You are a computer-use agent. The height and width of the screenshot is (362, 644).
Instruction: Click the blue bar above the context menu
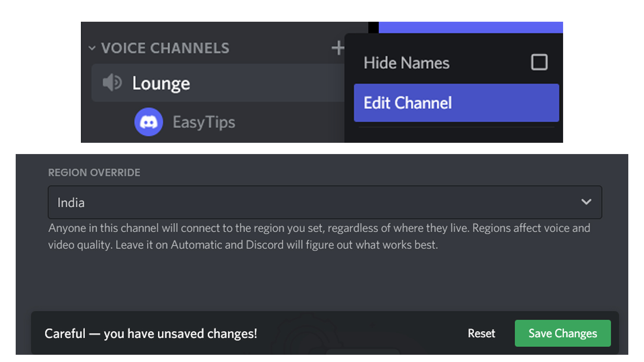tap(470, 27)
